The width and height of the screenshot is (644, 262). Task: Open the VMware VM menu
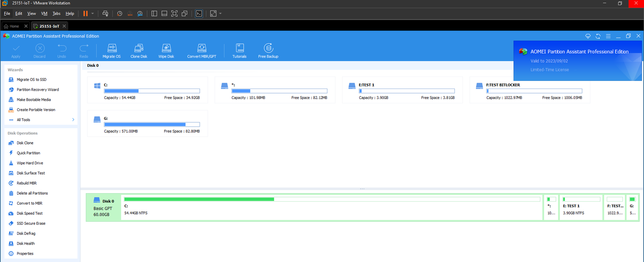[x=44, y=14]
